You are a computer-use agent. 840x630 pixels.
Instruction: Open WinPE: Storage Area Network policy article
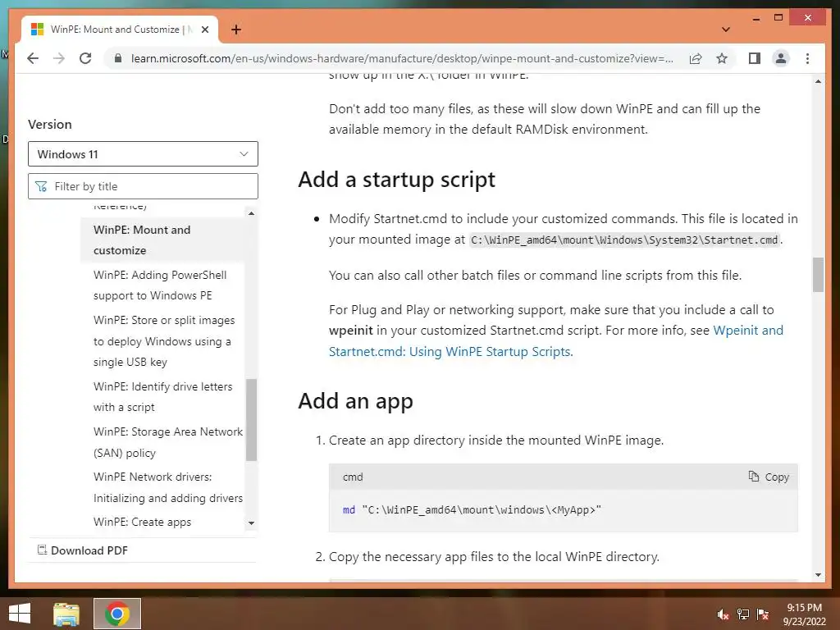[x=167, y=442]
